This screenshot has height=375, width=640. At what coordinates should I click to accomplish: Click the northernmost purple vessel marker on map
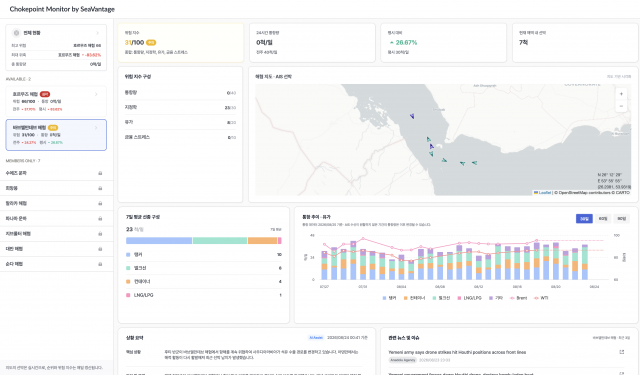point(412,116)
